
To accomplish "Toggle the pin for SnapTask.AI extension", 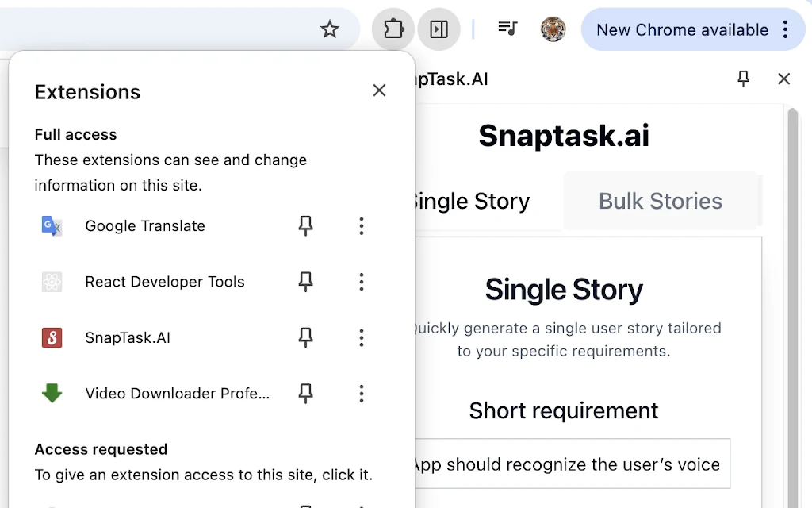I will tap(305, 338).
